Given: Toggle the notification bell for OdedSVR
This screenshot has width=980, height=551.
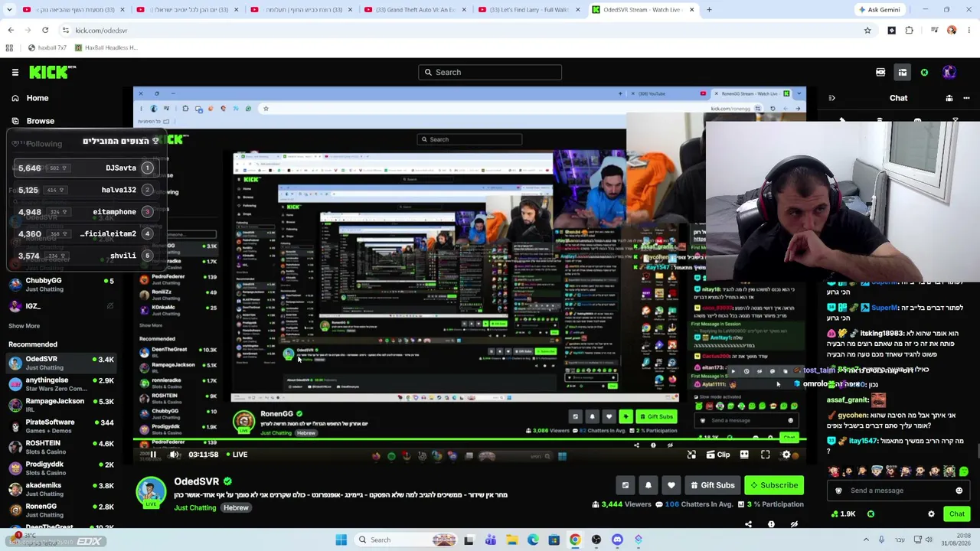Looking at the screenshot, I should 648,485.
